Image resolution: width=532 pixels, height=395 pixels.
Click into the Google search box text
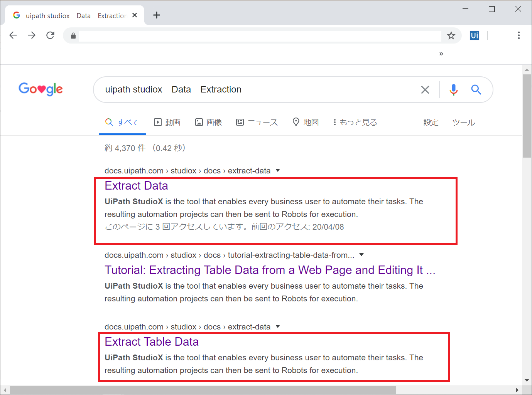[173, 89]
